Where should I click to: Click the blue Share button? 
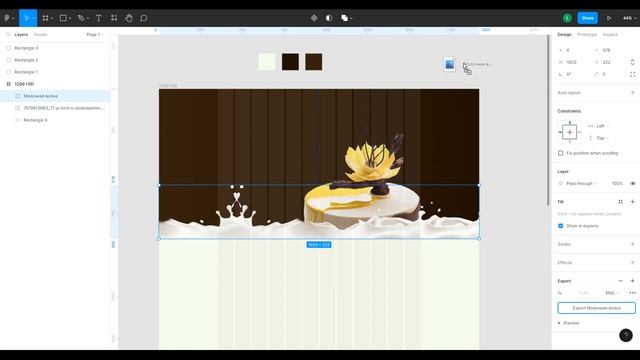[x=587, y=18]
